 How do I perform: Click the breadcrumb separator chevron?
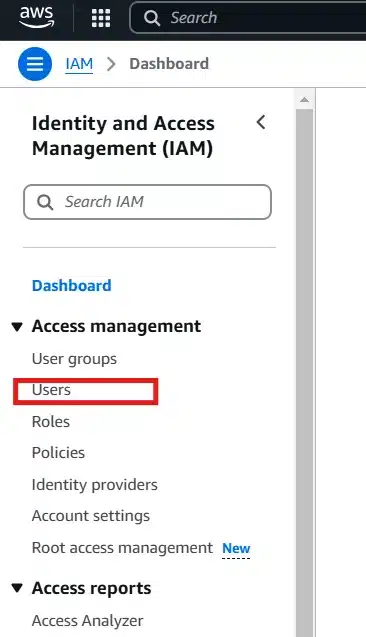click(111, 64)
